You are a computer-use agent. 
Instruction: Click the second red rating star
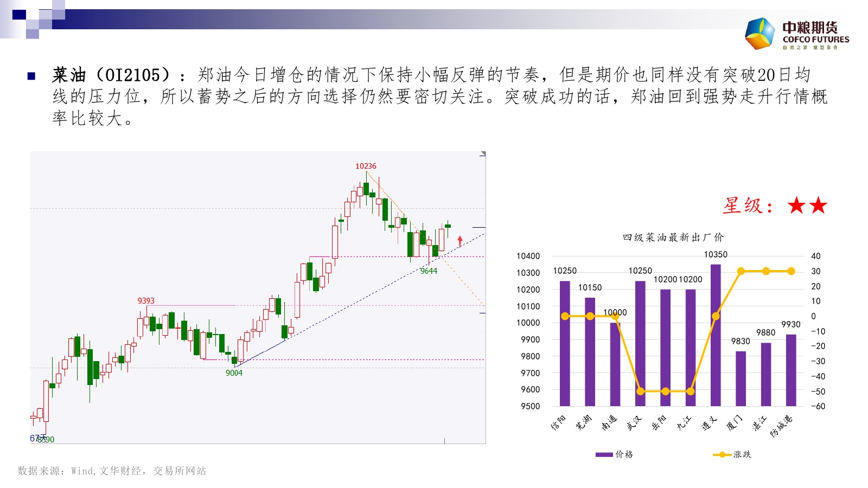tap(818, 206)
